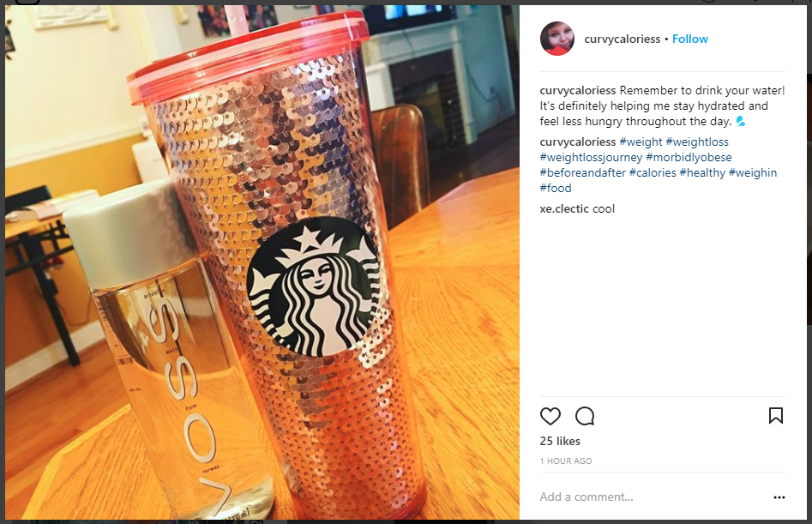The image size is (812, 524).
Task: Open the #food hashtag
Action: click(x=556, y=189)
